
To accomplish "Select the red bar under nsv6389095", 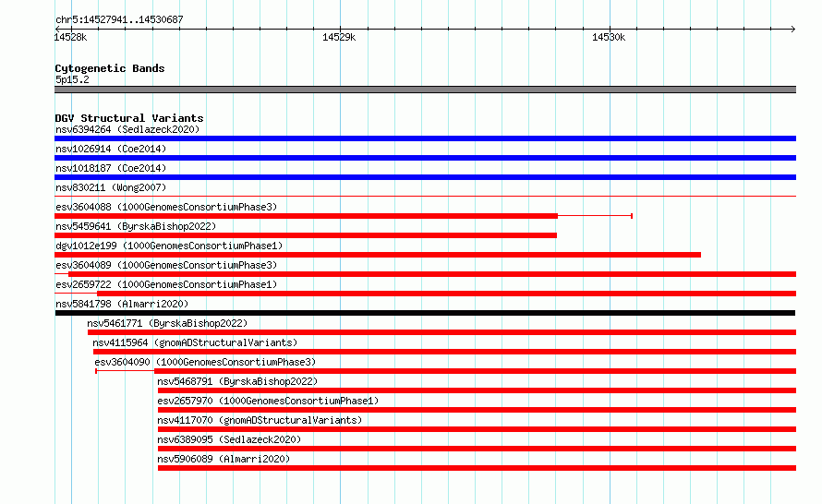I will click(477, 449).
